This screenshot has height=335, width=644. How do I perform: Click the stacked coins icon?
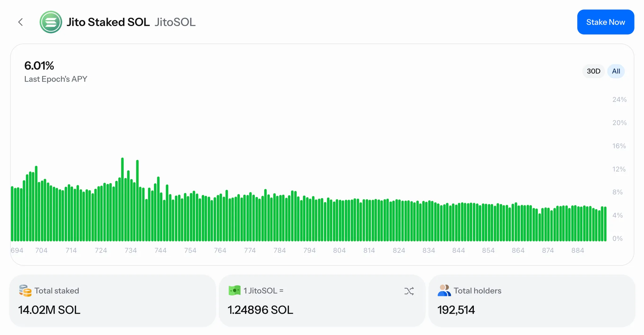[x=25, y=291]
